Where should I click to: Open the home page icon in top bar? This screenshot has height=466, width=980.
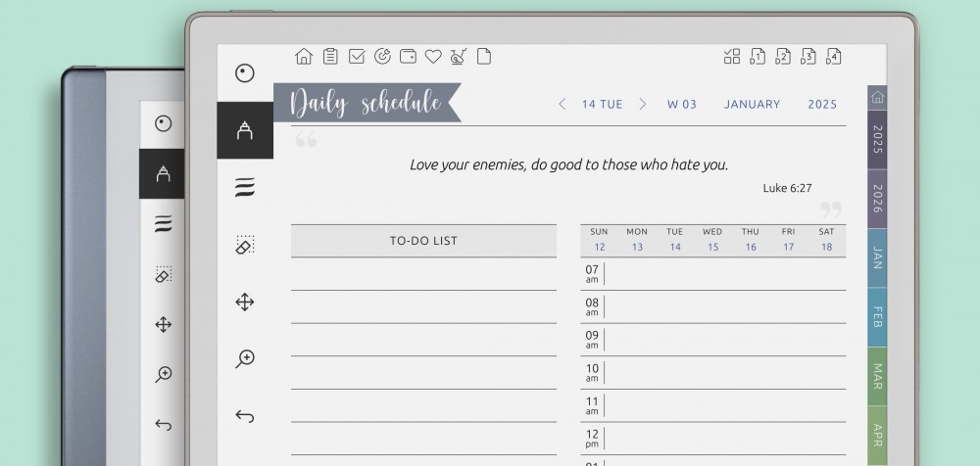click(x=304, y=57)
